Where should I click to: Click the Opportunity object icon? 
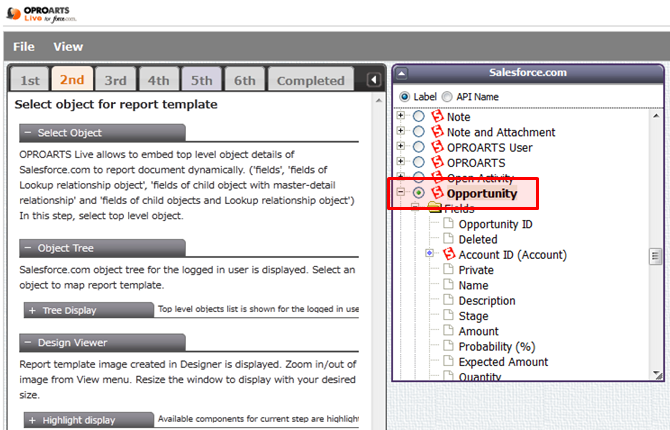(437, 193)
